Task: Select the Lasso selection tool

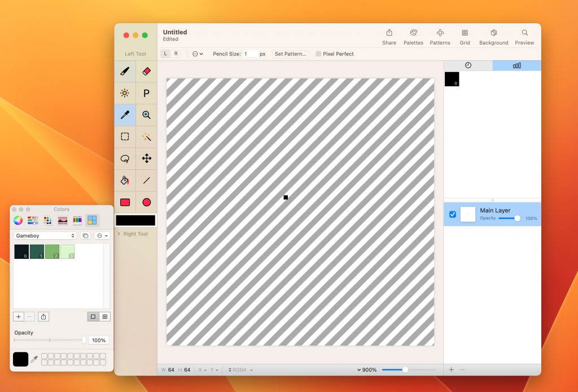Action: point(125,158)
